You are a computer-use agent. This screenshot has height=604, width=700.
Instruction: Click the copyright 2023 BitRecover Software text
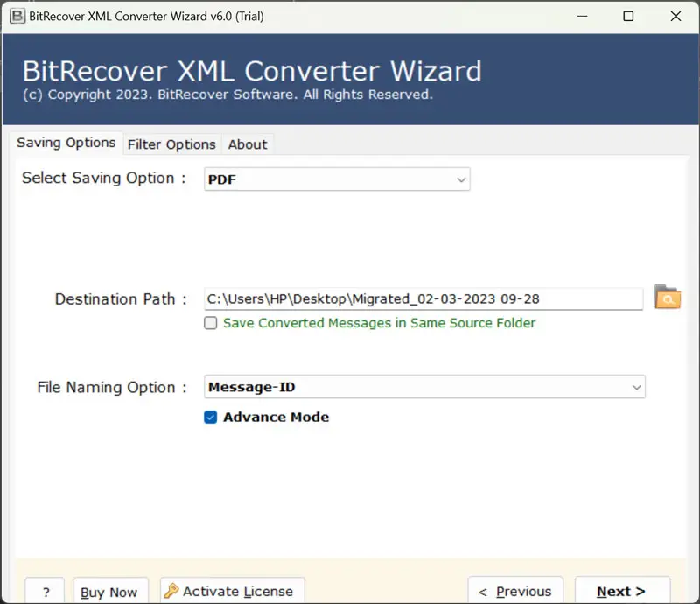tap(227, 95)
